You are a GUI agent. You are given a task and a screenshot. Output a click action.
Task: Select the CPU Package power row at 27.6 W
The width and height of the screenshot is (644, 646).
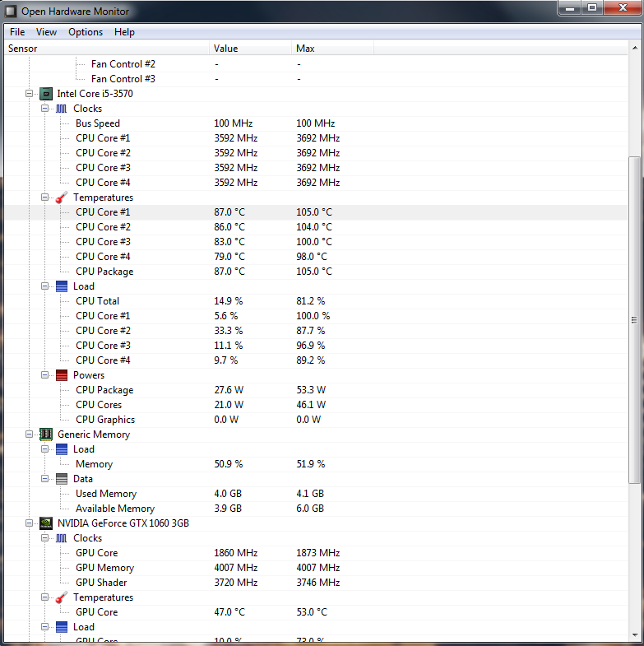click(x=316, y=390)
